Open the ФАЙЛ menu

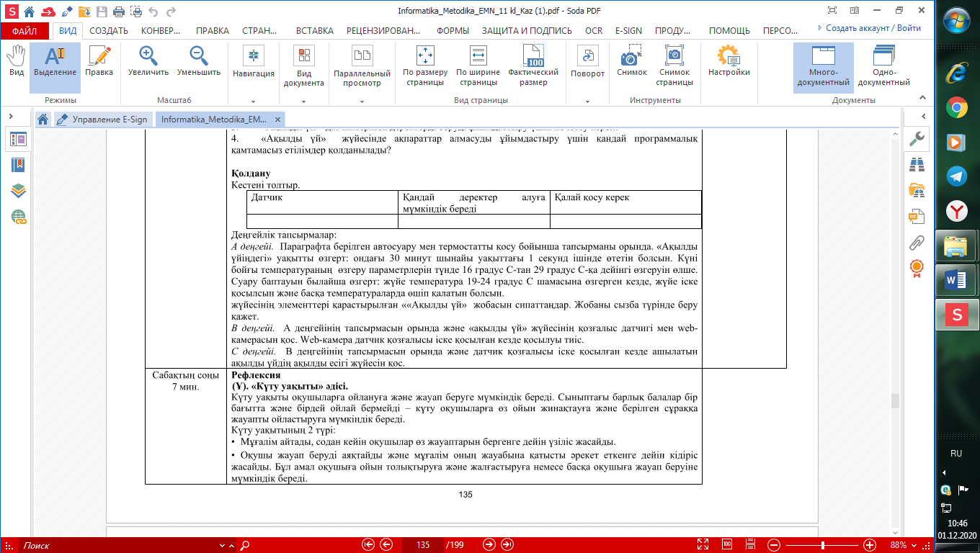tap(24, 31)
